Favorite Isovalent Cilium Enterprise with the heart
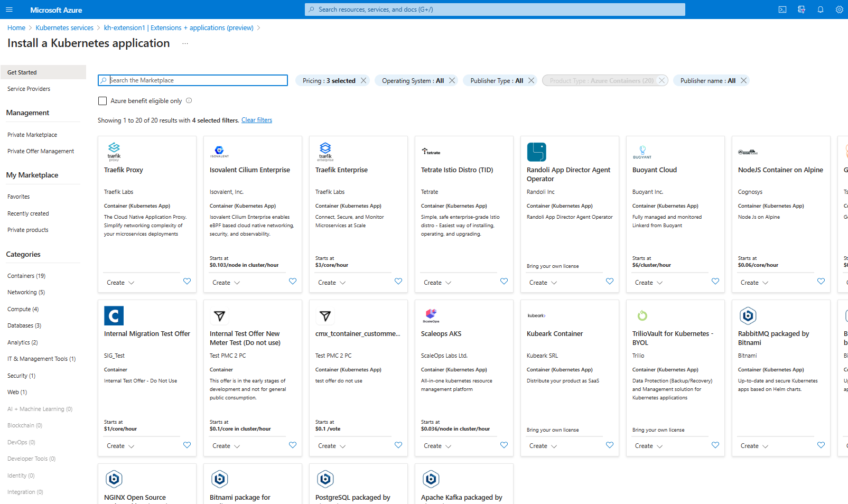Image resolution: width=848 pixels, height=504 pixels. point(293,281)
